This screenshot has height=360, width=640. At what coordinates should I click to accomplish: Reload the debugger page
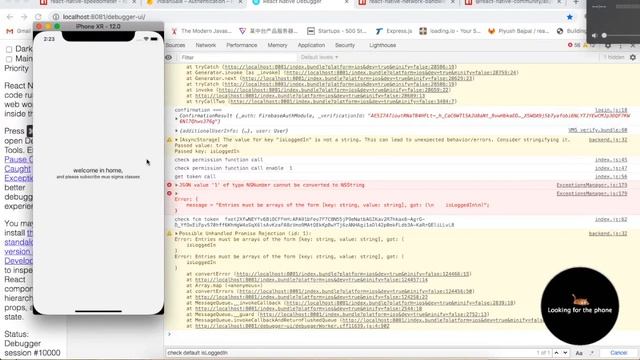pos(38,17)
